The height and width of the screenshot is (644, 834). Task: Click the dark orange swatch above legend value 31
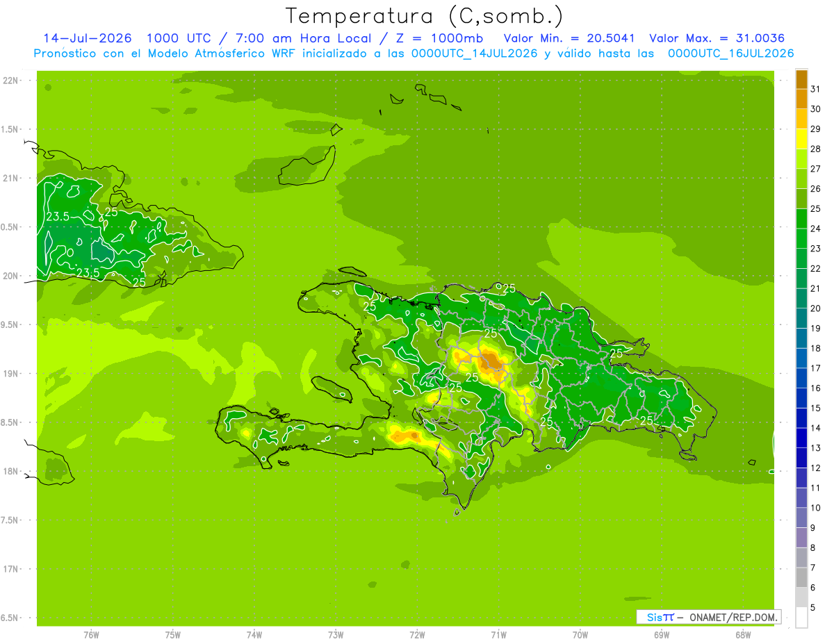[801, 79]
